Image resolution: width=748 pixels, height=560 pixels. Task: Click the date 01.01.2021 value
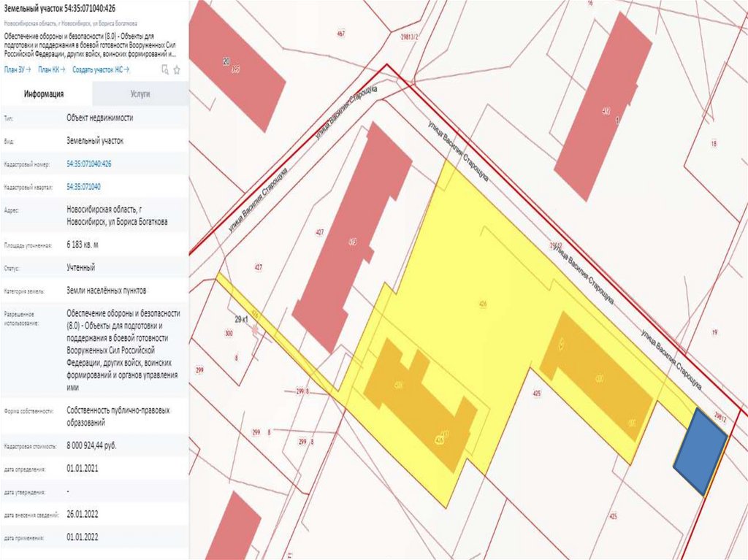coord(83,469)
